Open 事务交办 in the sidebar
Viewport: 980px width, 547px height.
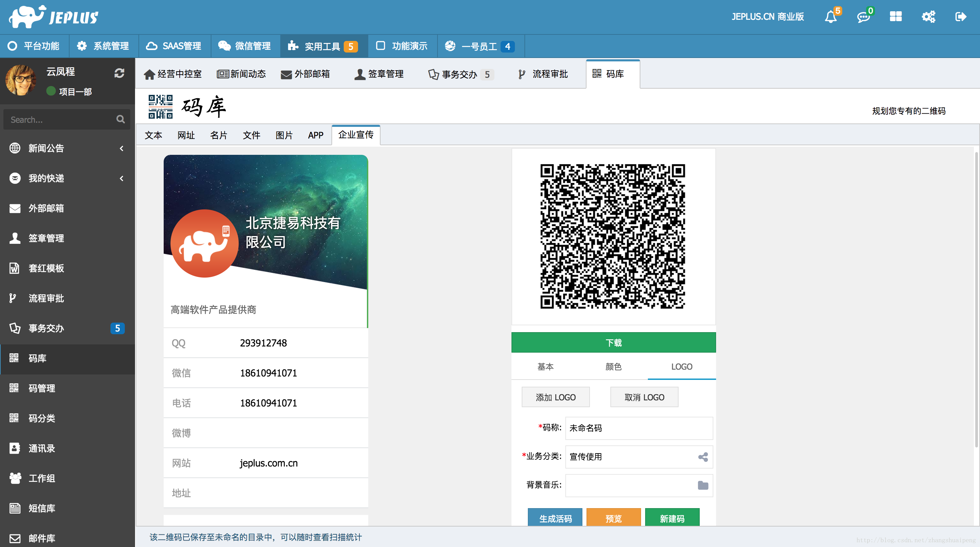[67, 329]
